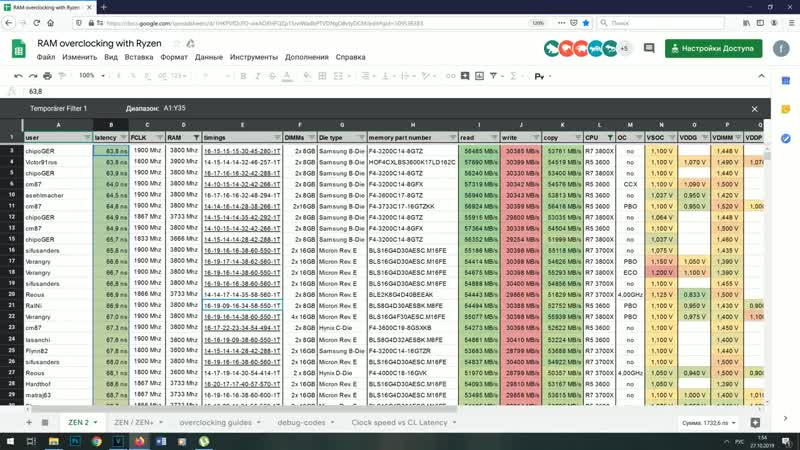The height and width of the screenshot is (450, 800).
Task: Select the Paint format roller
Action: (62, 76)
